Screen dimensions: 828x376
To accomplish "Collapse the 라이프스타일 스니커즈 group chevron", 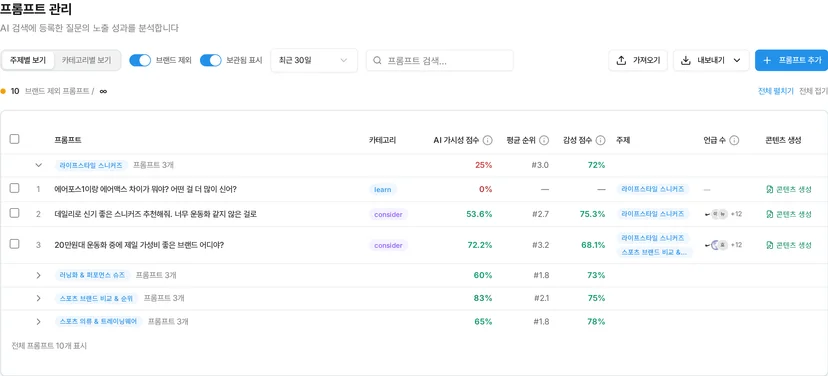I will tap(38, 165).
